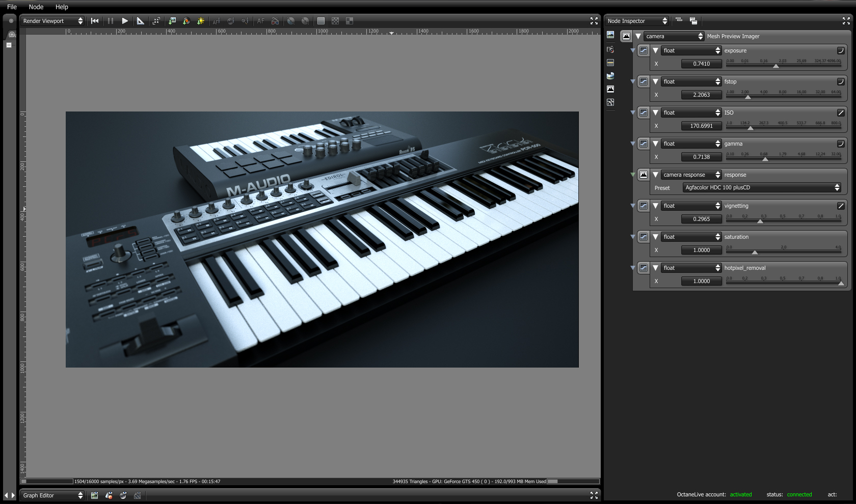The image size is (856, 504).
Task: Select the checkerboard alpha background icon
Action: 335,21
